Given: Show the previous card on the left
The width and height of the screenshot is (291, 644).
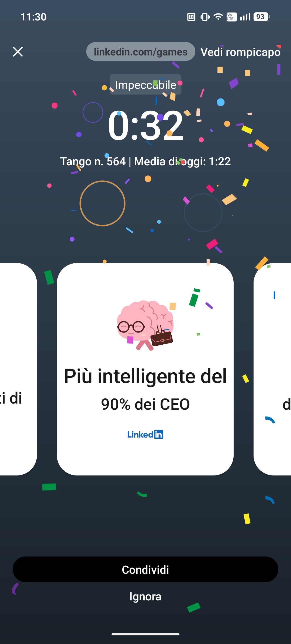Looking at the screenshot, I should point(18,369).
